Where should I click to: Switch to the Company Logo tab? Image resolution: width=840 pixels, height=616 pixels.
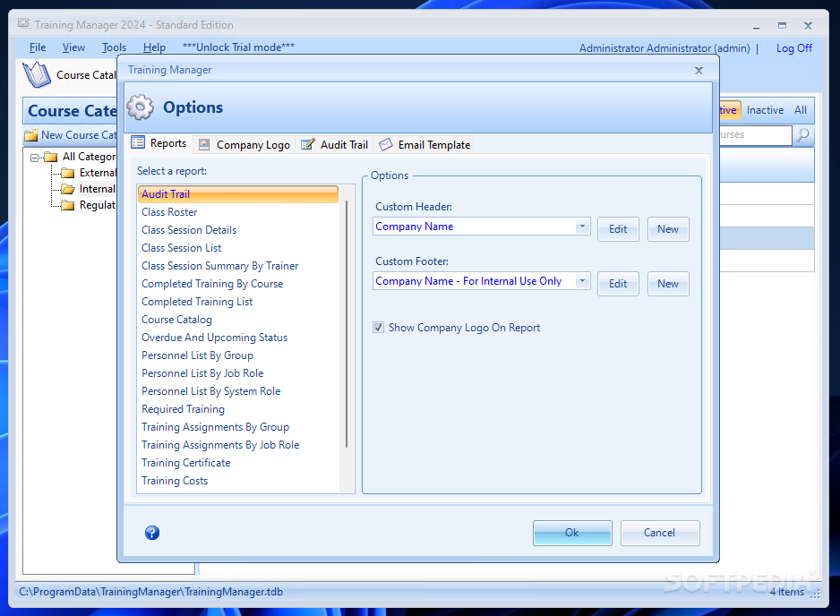pos(244,145)
